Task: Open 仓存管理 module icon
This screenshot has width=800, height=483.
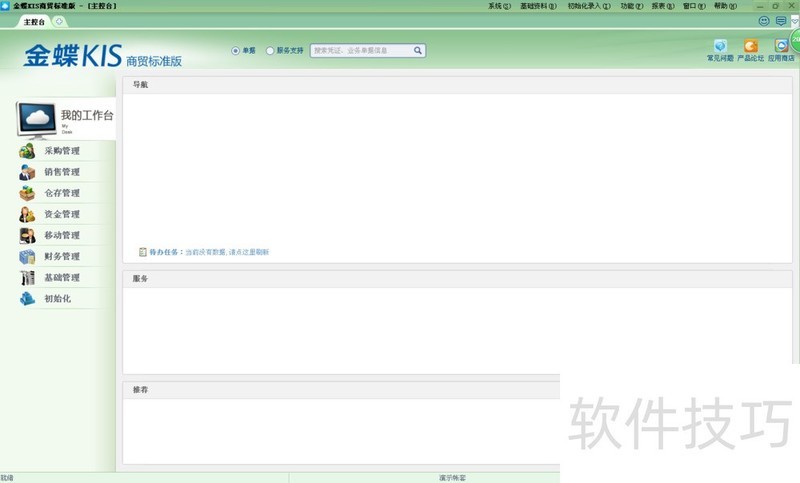Action: click(27, 193)
